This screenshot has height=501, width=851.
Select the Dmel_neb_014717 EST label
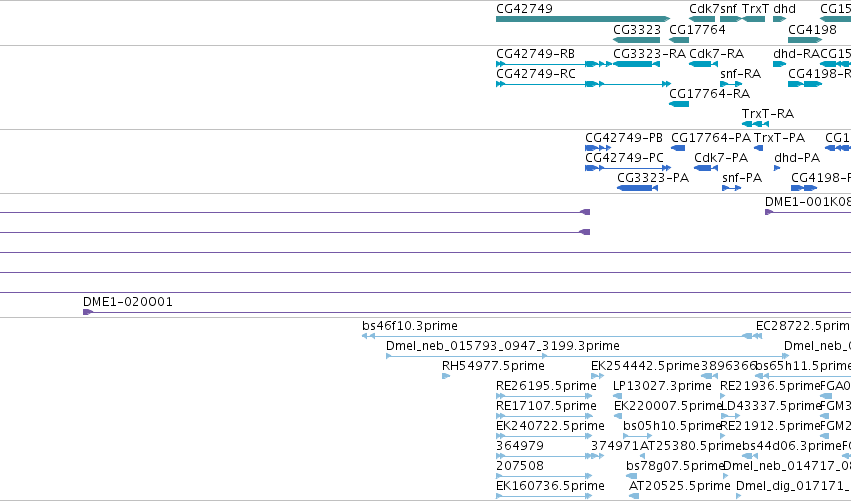pos(787,466)
